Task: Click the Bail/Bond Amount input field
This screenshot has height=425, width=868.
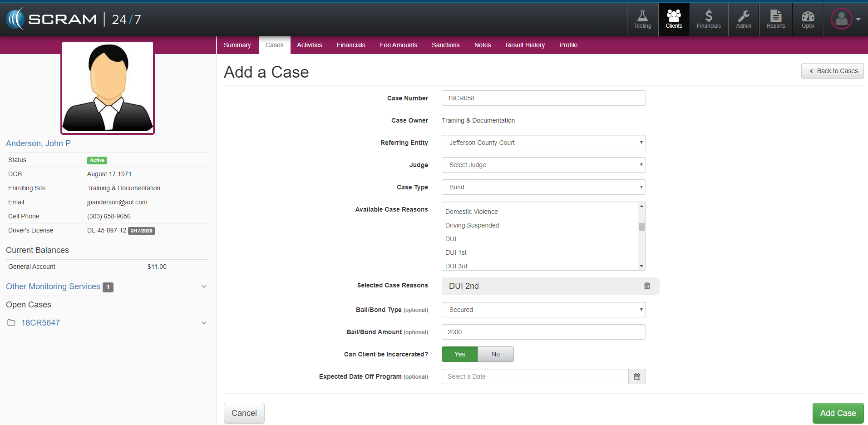Action: (543, 332)
